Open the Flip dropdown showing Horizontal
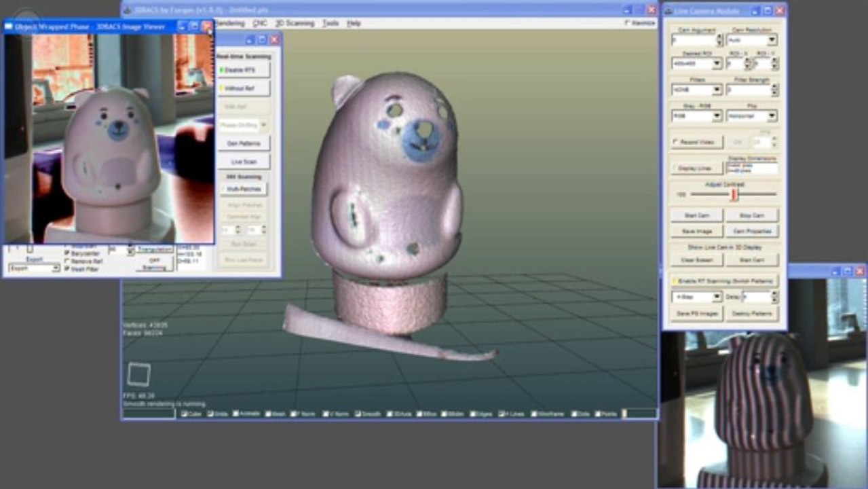 (x=751, y=116)
